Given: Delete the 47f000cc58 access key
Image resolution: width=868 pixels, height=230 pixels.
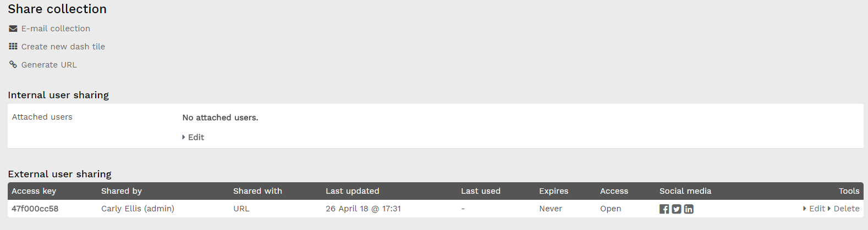Looking at the screenshot, I should [844, 209].
